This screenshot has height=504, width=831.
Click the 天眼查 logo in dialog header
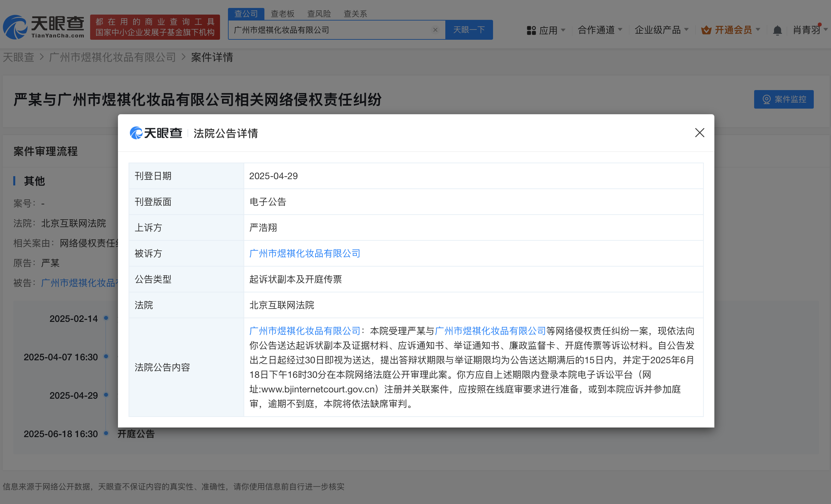click(x=156, y=133)
